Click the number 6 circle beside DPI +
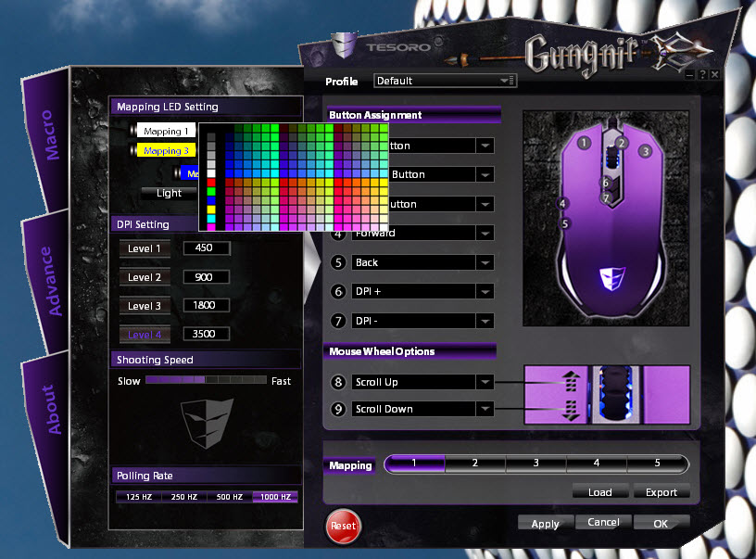The width and height of the screenshot is (756, 559). 338,291
